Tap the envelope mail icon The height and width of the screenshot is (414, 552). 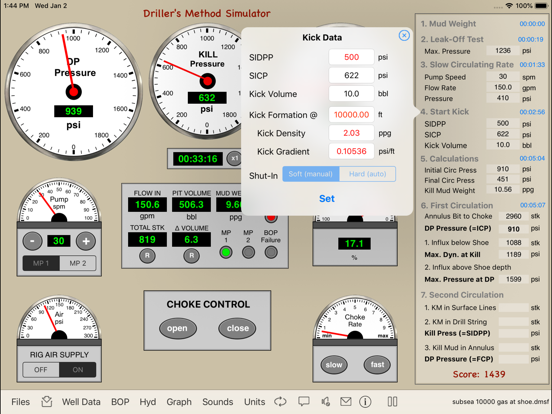(x=346, y=401)
